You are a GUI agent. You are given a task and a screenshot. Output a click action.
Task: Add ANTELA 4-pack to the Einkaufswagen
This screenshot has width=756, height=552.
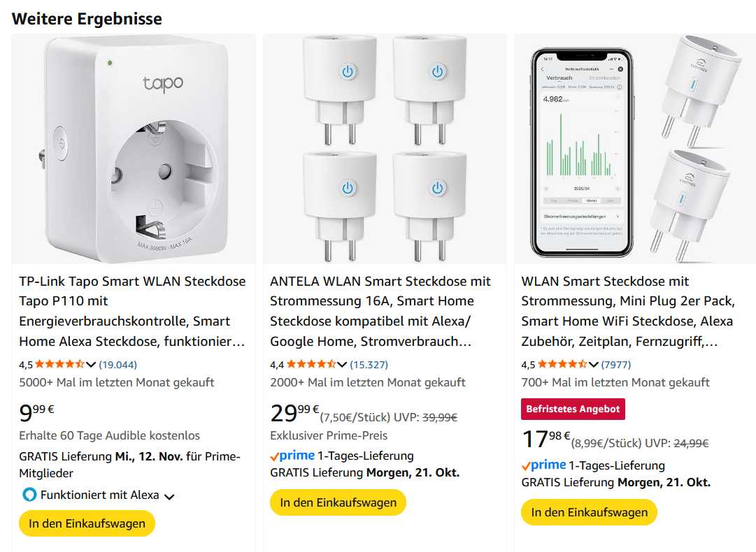(x=338, y=502)
